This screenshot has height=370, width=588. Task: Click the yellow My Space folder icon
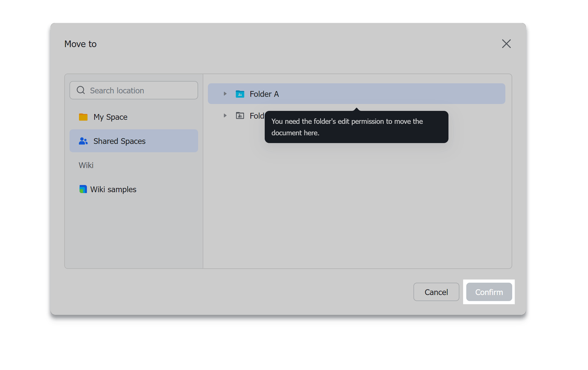(x=83, y=117)
